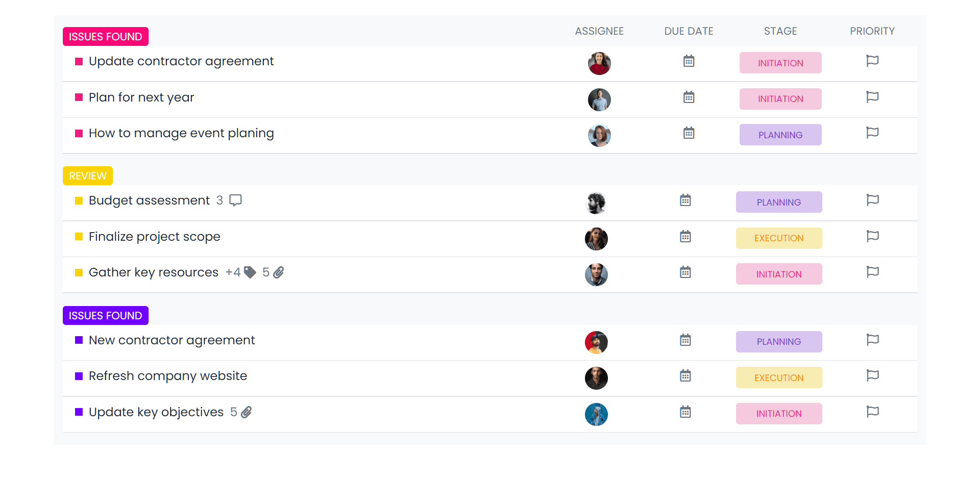Open the attachments on Update key objectives
Image resolution: width=980 pixels, height=481 pixels.
[x=247, y=412]
